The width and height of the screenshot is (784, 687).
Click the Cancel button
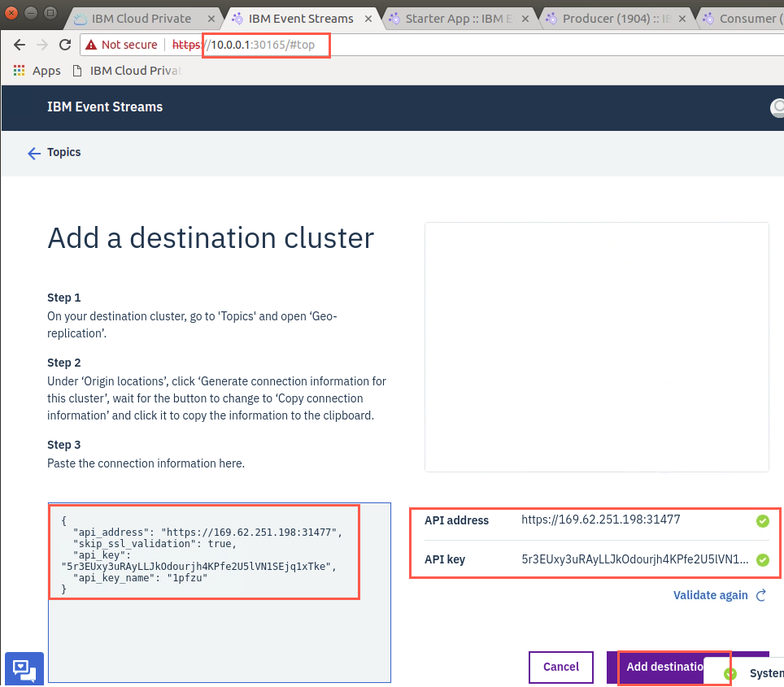pos(561,667)
